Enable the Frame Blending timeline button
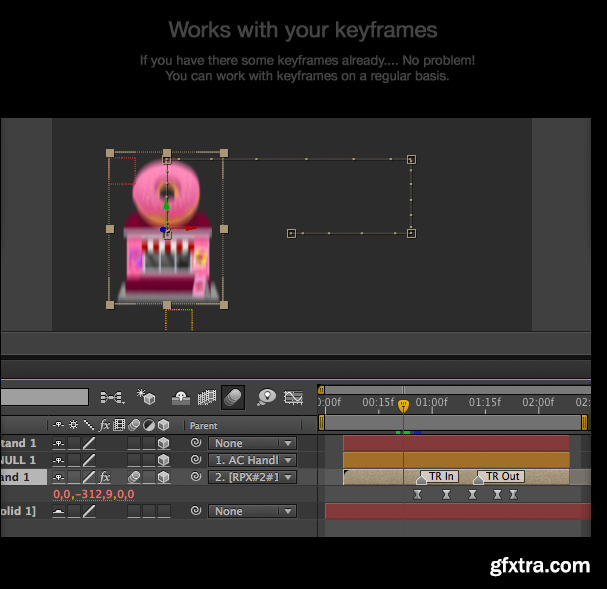Viewport: 607px width, 589px height. pos(207,397)
